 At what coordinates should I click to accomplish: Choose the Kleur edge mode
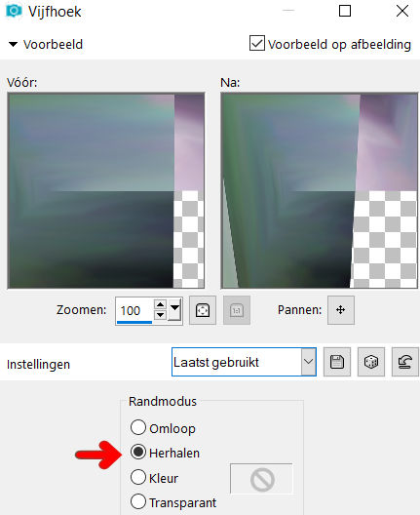pos(138,477)
